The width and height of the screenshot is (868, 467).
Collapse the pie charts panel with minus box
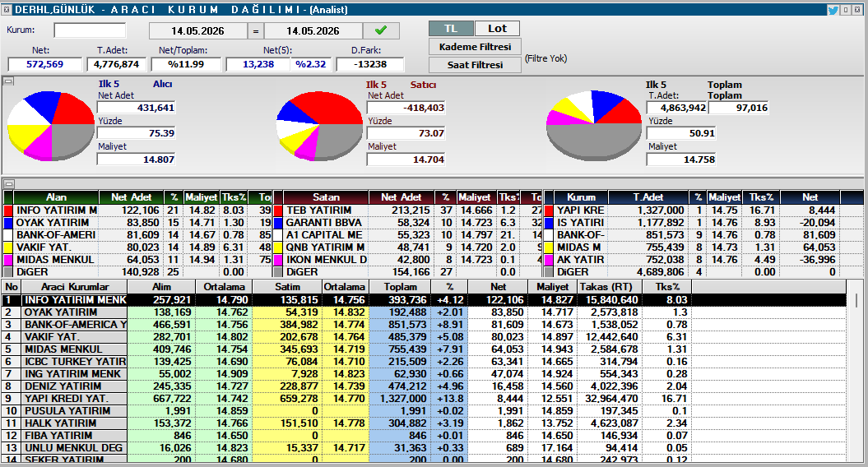(8, 81)
